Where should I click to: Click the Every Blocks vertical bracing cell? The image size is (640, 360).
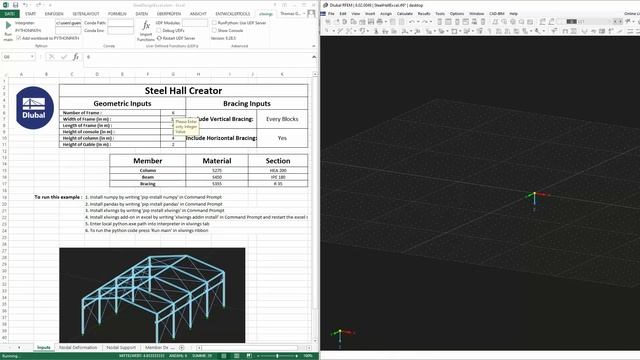click(282, 119)
